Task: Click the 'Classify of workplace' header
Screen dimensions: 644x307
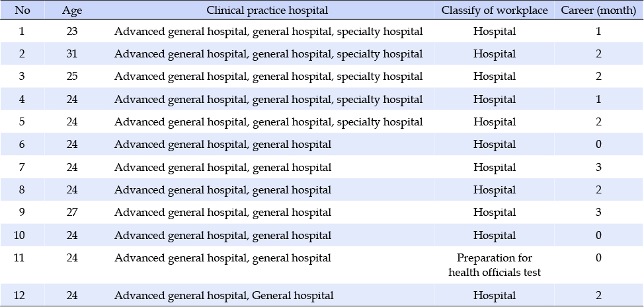Action: click(x=495, y=11)
